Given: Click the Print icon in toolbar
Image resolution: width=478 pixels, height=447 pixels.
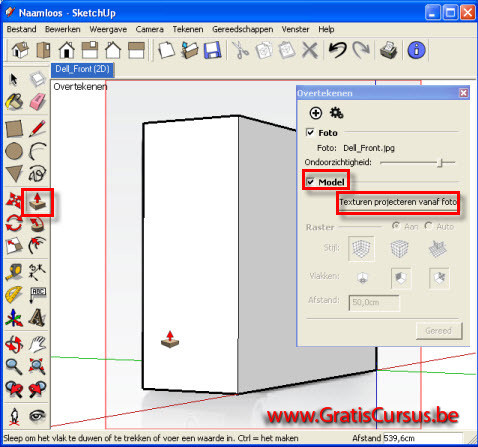Looking at the screenshot, I should (x=389, y=50).
